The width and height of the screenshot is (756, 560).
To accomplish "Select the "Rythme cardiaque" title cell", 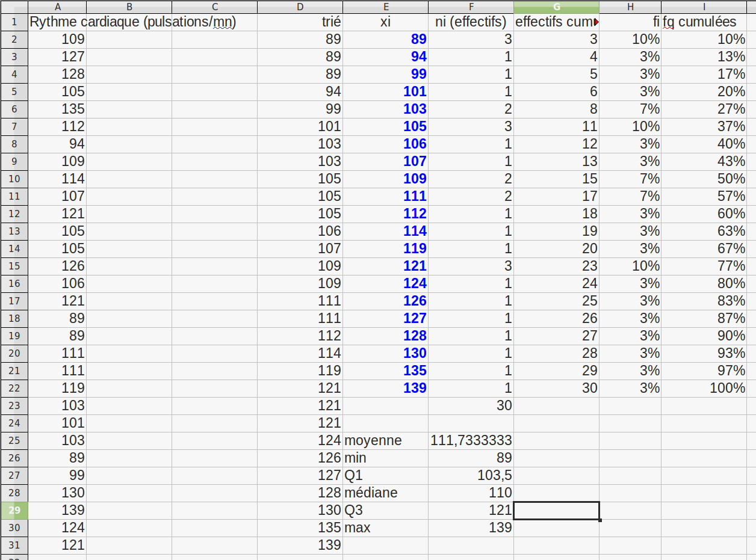I will tap(57, 22).
